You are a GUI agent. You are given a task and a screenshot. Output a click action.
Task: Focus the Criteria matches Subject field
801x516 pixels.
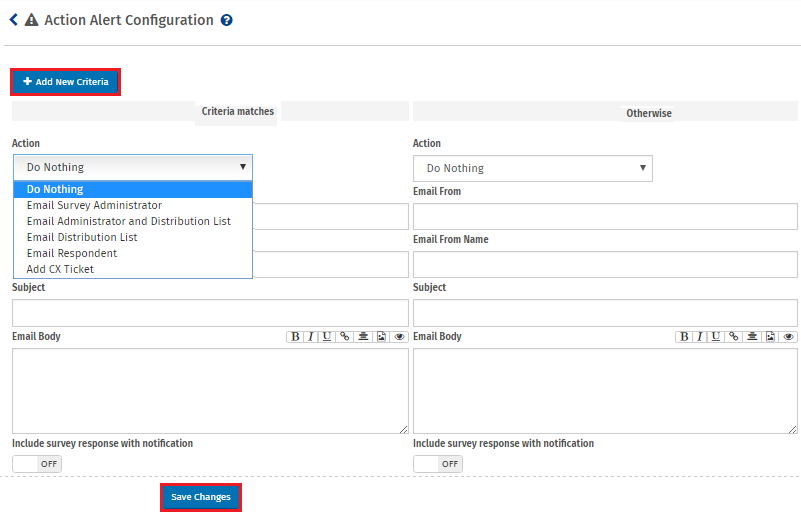[210, 313]
